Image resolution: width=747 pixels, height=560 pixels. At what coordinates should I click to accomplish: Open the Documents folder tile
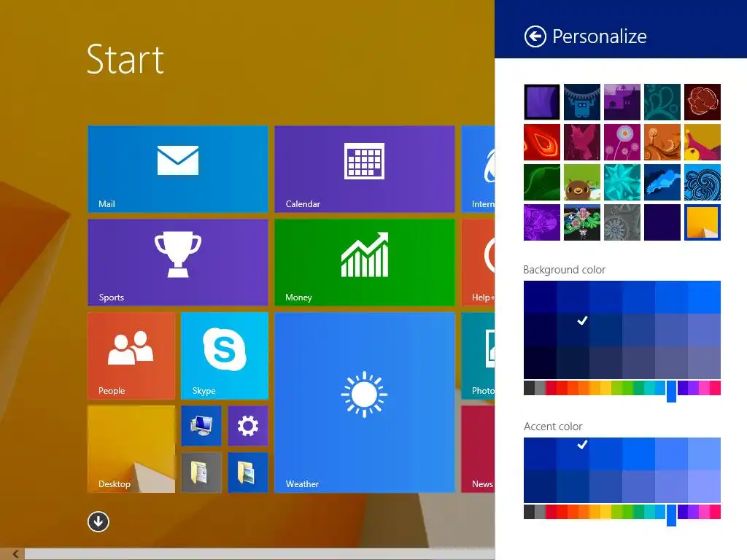point(201,472)
